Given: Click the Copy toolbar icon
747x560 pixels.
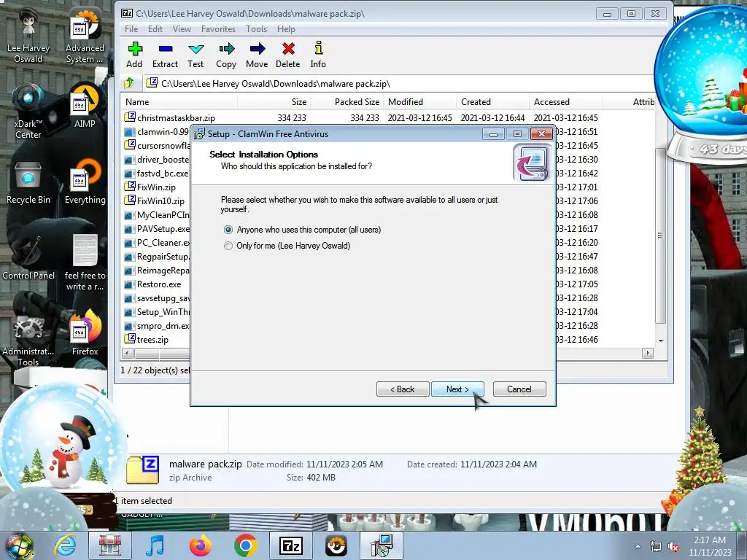Looking at the screenshot, I should pyautogui.click(x=226, y=55).
